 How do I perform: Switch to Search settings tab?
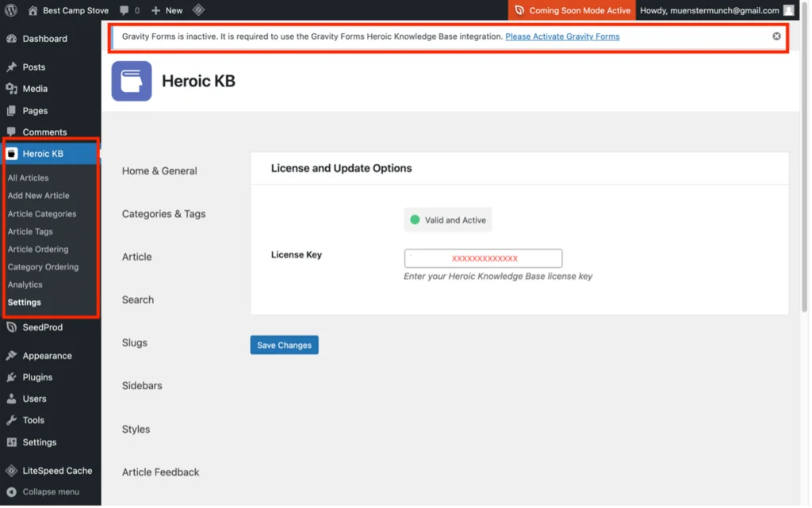[x=138, y=300]
